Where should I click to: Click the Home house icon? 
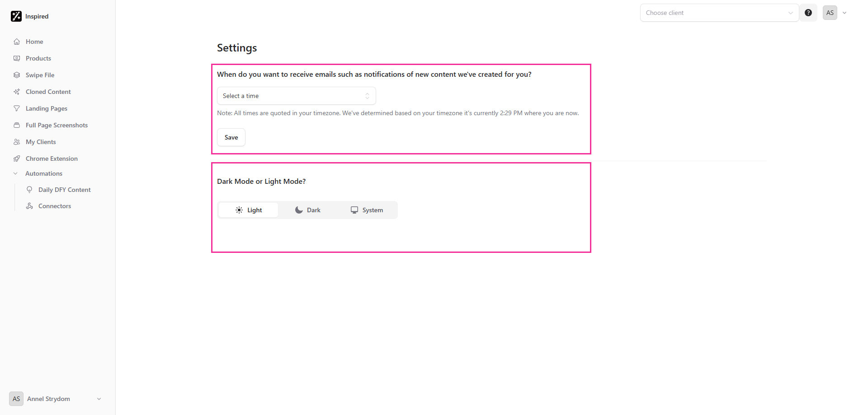pos(17,42)
